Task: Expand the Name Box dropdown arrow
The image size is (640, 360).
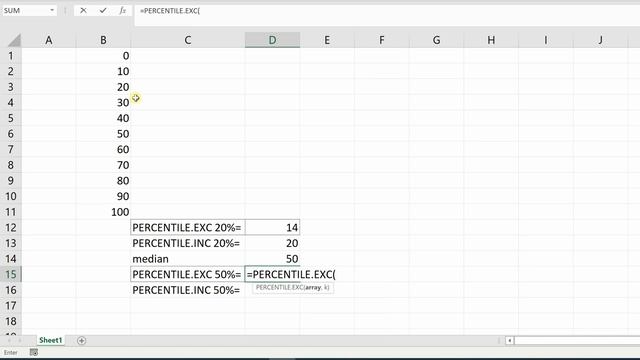Action: pyautogui.click(x=52, y=11)
